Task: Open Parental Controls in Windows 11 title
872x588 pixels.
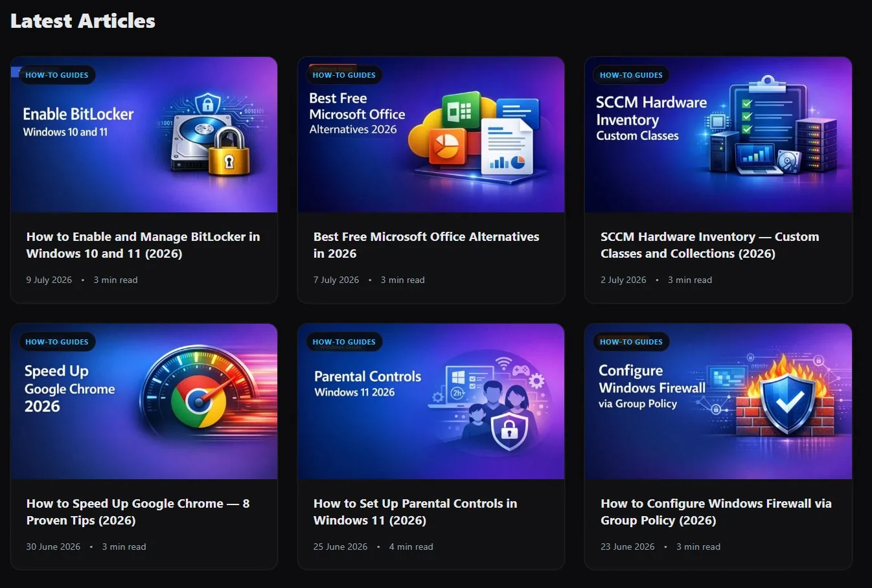Action: (415, 512)
